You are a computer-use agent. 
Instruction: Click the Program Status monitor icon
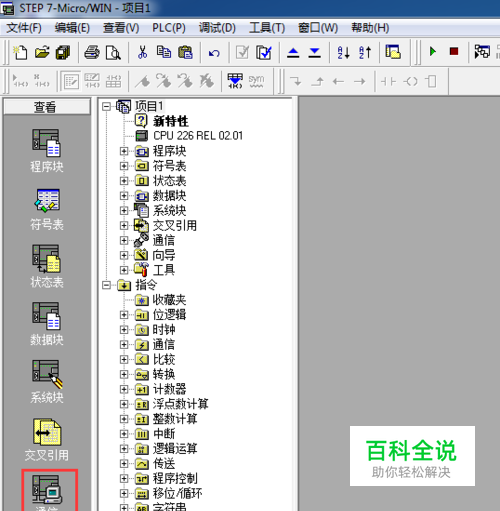[482, 52]
